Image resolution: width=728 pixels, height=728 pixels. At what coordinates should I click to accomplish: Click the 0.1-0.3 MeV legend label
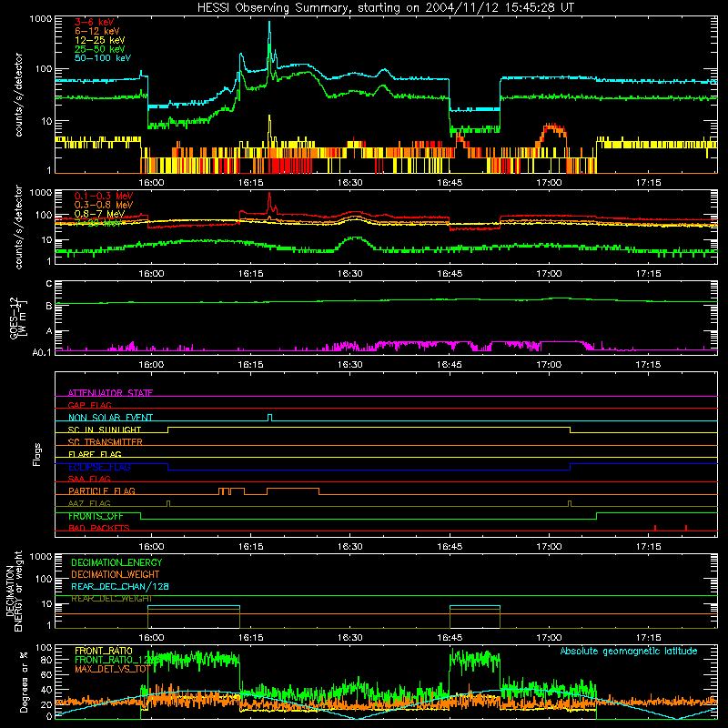tap(104, 196)
